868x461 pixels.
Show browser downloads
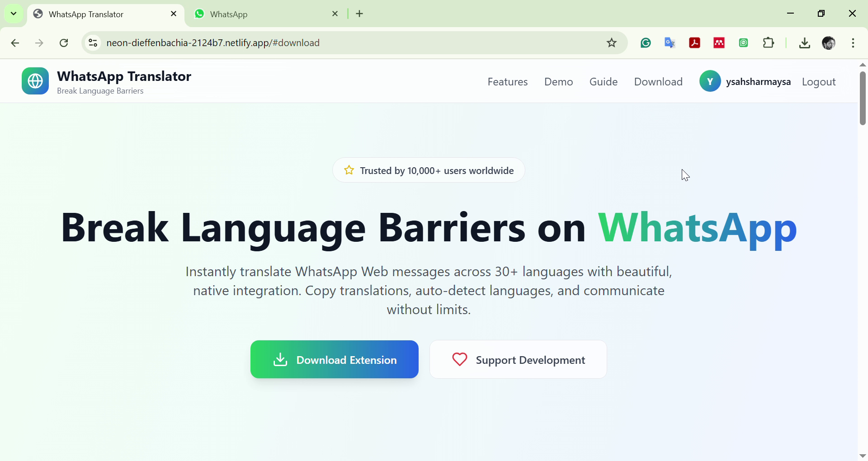coord(805,43)
